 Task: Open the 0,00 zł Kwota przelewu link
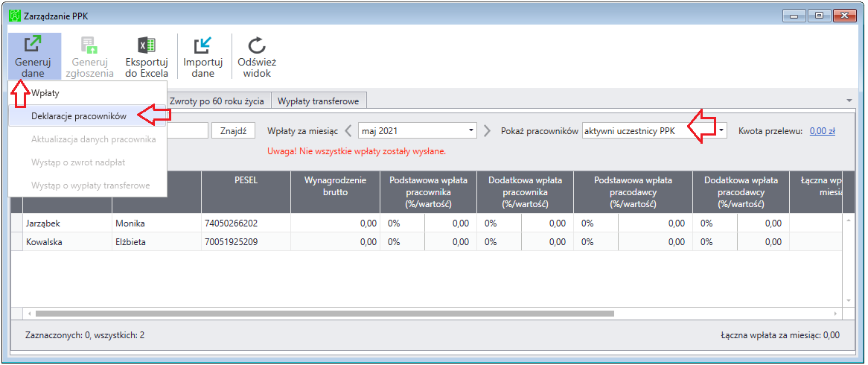(x=822, y=131)
